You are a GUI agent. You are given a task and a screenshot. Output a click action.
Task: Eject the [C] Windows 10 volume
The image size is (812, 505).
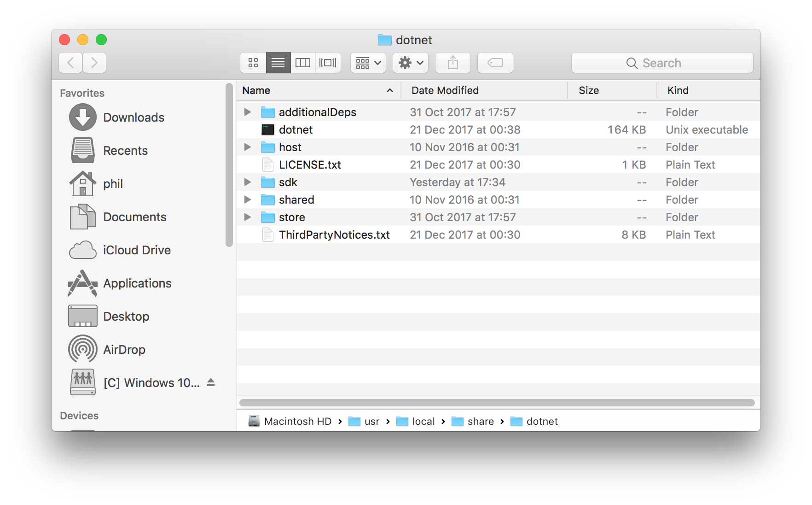(x=211, y=382)
